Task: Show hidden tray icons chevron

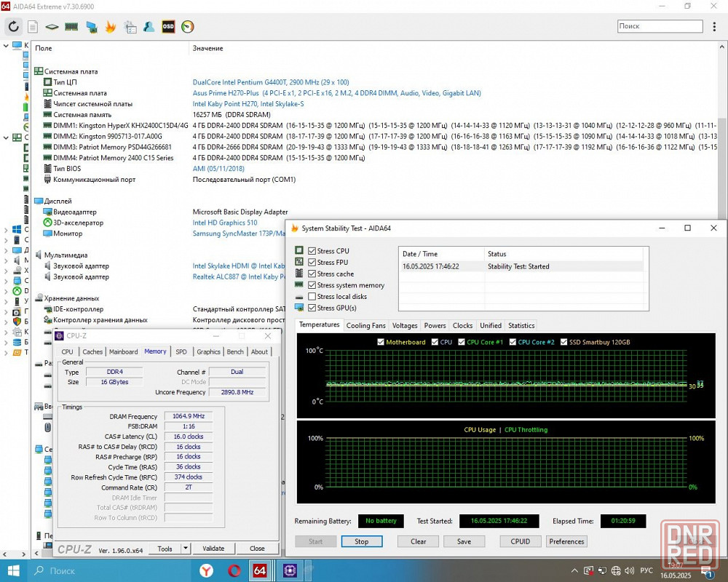Action: (574, 570)
